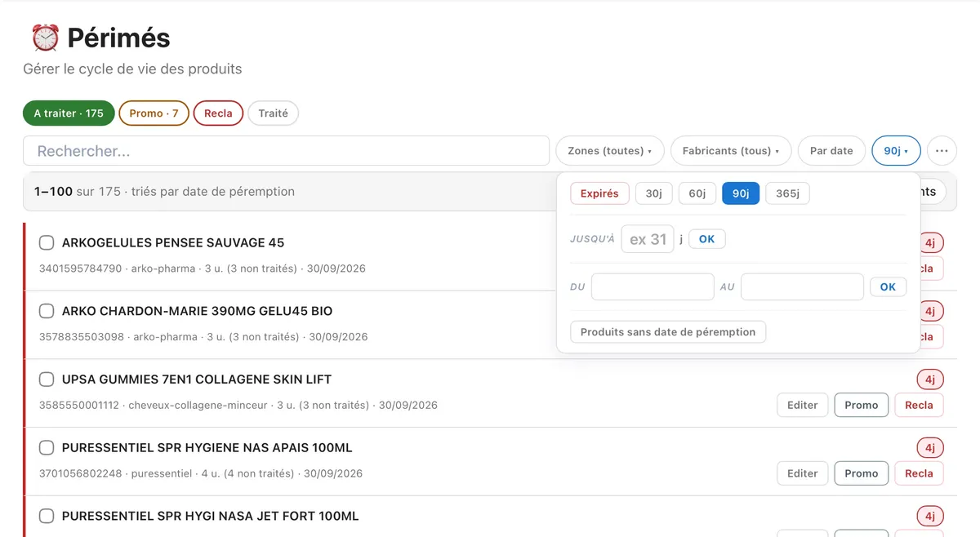This screenshot has width=980, height=537.
Task: Click Promo for PURESSENTIEL SPR HYGIENE NAS row
Action: (861, 473)
